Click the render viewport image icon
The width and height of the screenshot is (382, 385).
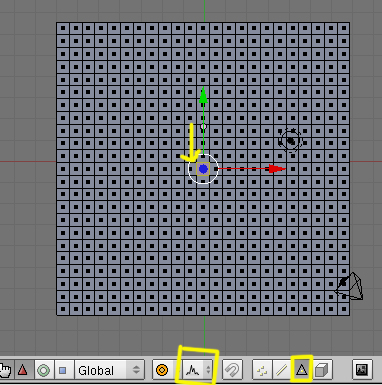362,370
